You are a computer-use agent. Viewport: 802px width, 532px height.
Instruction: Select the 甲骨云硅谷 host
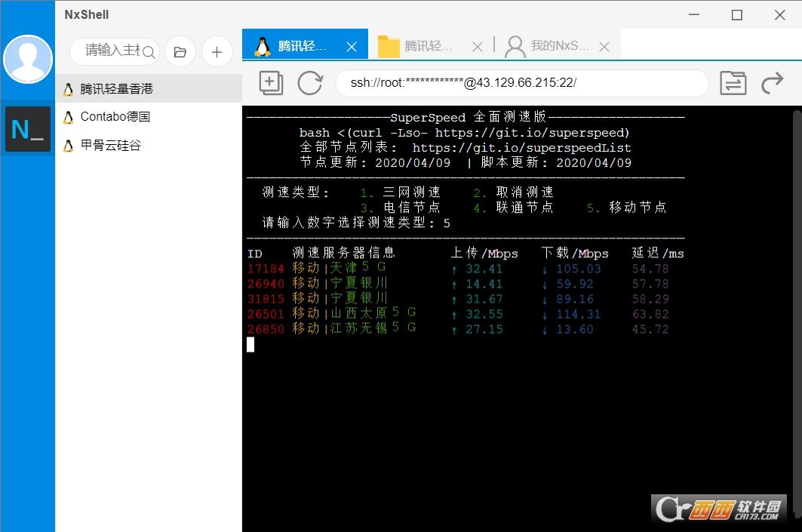point(149,146)
